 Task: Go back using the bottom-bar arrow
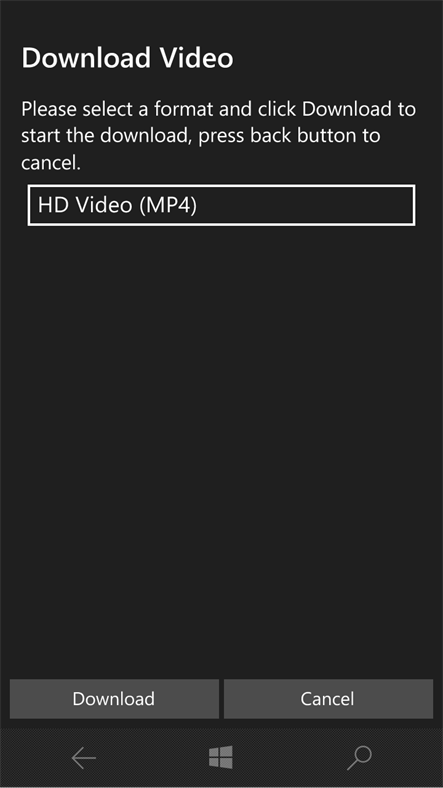pos(83,758)
